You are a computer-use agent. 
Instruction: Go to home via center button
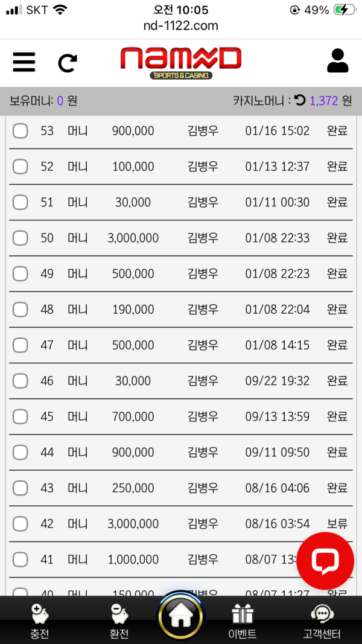(x=181, y=617)
